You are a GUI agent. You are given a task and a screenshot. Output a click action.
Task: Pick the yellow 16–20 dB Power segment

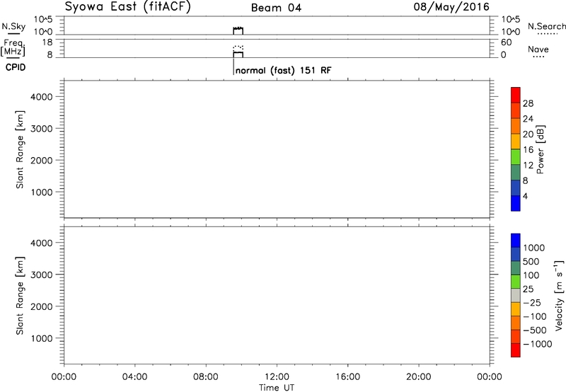coord(516,142)
